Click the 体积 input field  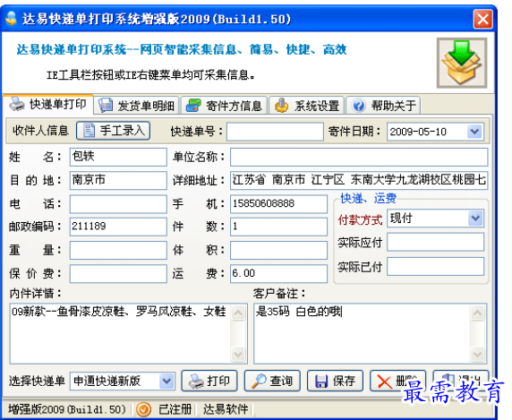(x=278, y=250)
